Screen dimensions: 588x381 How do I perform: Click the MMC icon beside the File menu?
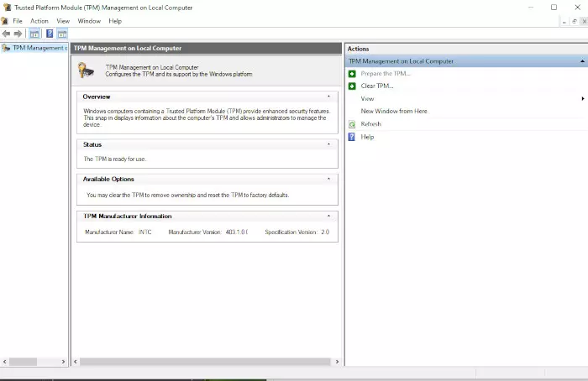tap(4, 21)
